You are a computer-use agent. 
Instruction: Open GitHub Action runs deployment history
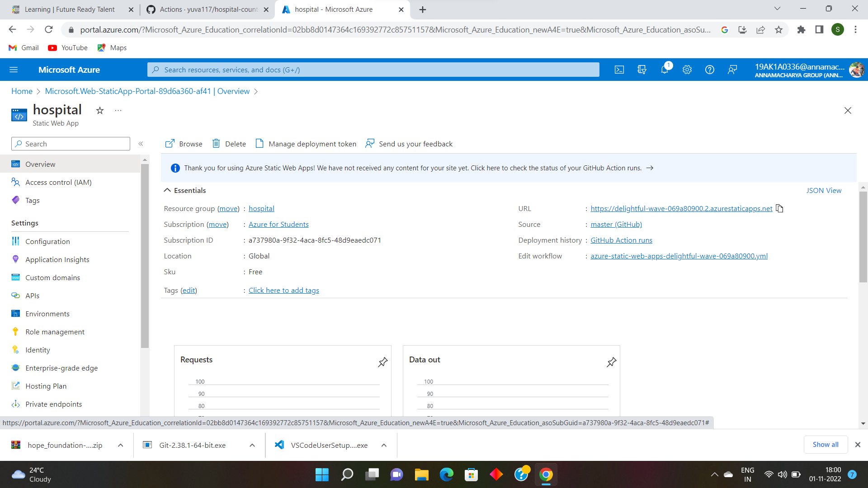point(621,240)
